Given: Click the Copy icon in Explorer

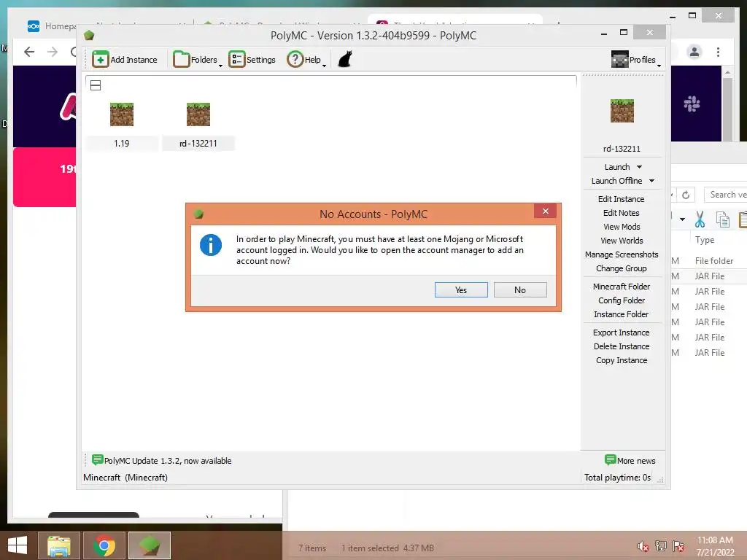Looking at the screenshot, I should click(723, 219).
